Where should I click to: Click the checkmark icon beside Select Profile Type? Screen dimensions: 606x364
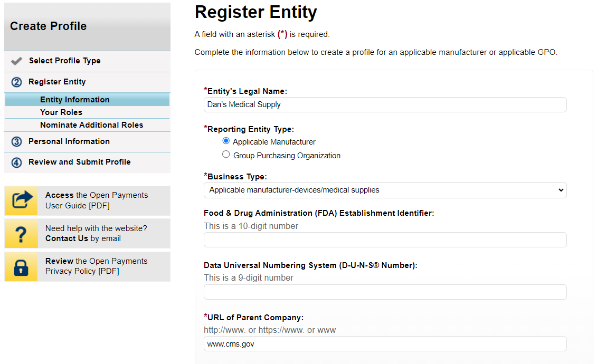[16, 61]
